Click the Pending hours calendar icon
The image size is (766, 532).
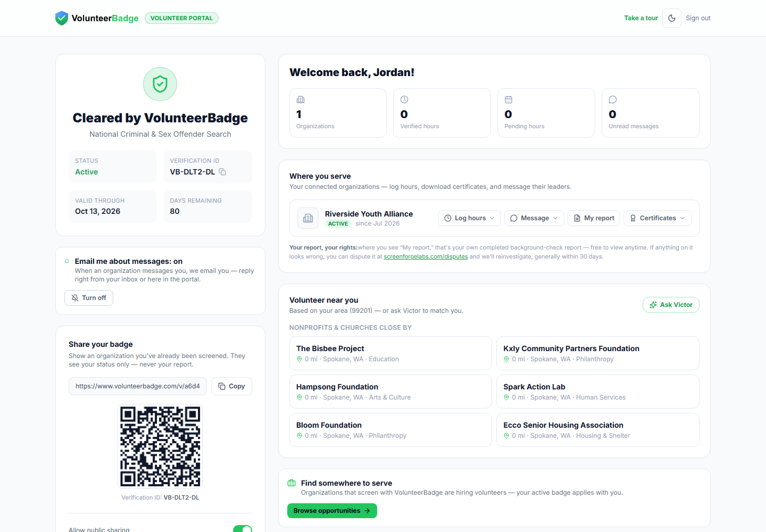tap(509, 99)
